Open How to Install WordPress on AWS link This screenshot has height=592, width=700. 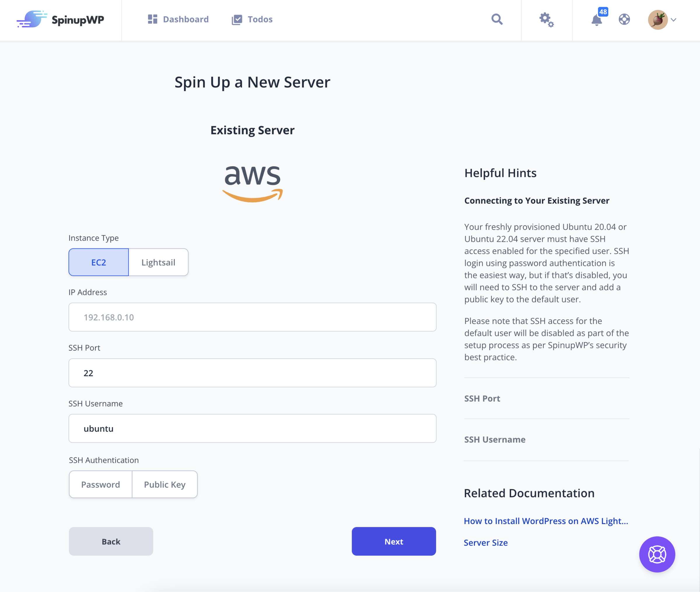[x=546, y=521]
